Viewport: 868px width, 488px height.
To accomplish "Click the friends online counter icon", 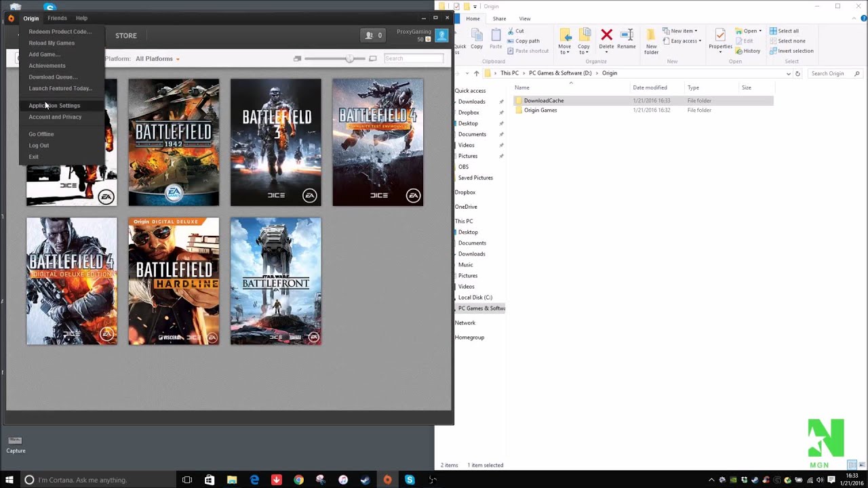I will tap(373, 35).
